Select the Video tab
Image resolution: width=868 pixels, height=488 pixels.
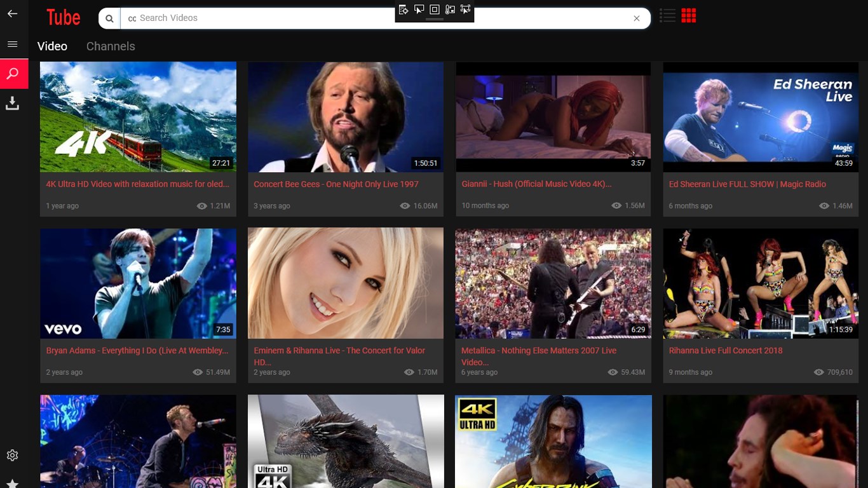[52, 46]
